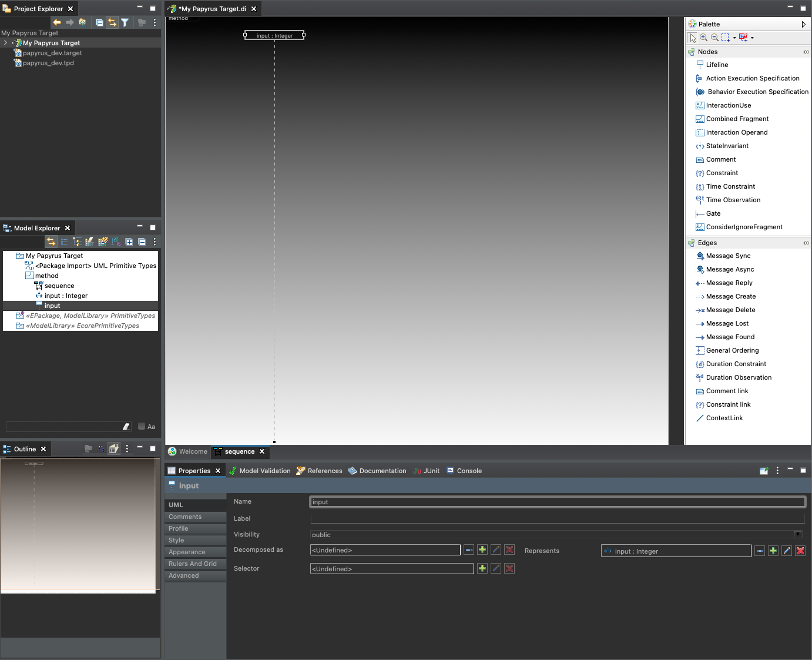This screenshot has height=660, width=812.
Task: Open Properties view menu dots
Action: [777, 470]
